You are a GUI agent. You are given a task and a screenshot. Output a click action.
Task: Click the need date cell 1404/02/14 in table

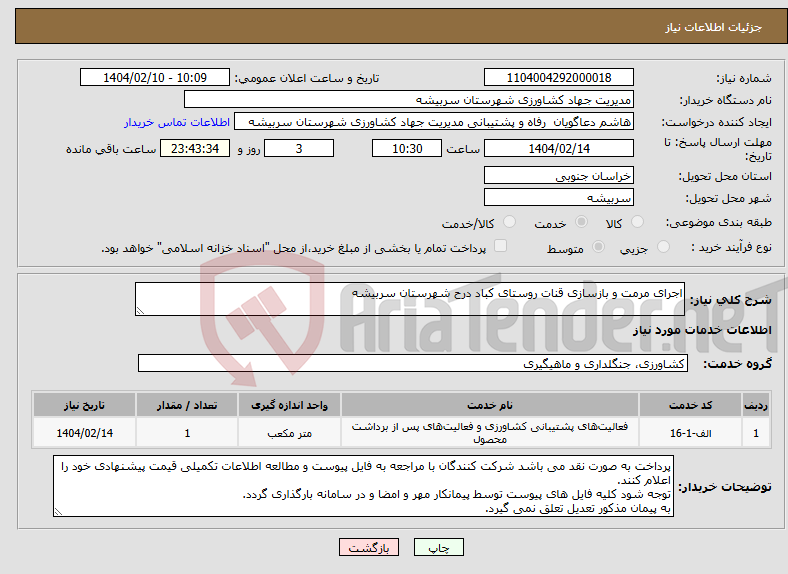pos(84,433)
